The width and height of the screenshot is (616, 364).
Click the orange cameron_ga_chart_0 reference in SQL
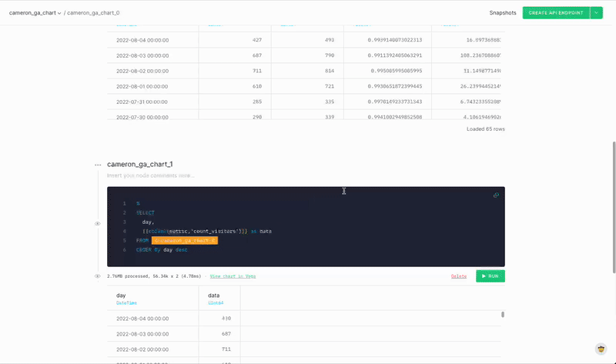coord(184,241)
